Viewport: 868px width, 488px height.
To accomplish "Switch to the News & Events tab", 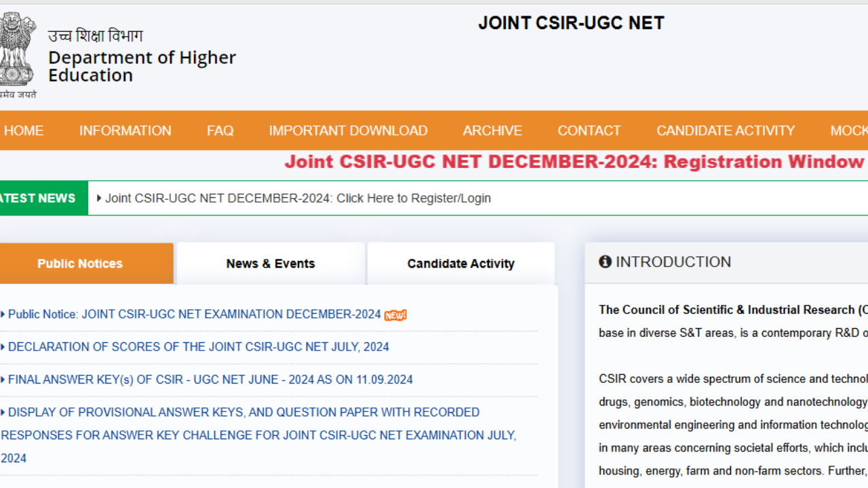I will (271, 263).
